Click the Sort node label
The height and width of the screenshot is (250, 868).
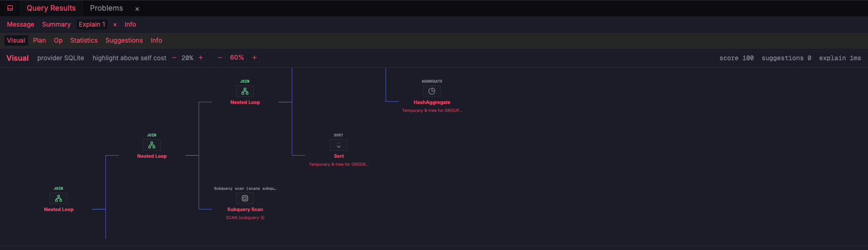(339, 156)
